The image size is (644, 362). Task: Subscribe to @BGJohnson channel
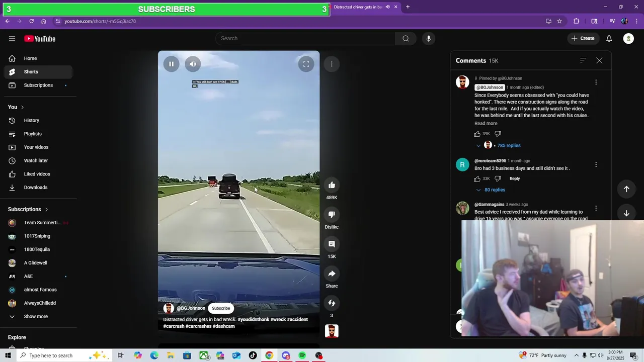221,308
